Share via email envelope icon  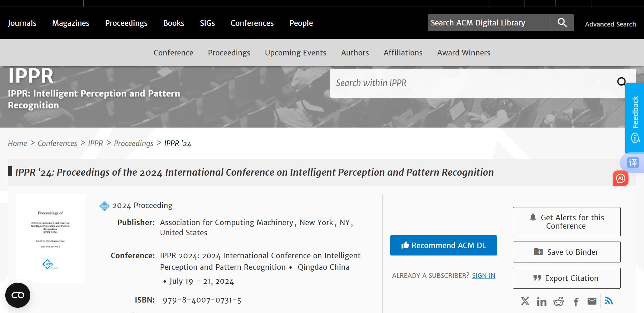592,301
